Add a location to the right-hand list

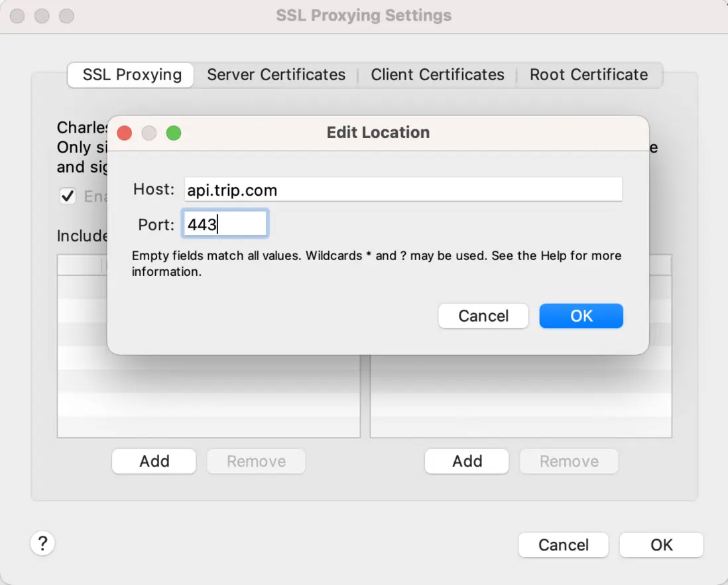467,461
